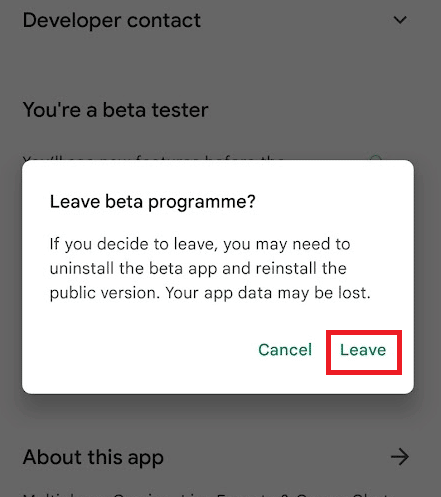Click the You're a beta tester heading

(115, 110)
